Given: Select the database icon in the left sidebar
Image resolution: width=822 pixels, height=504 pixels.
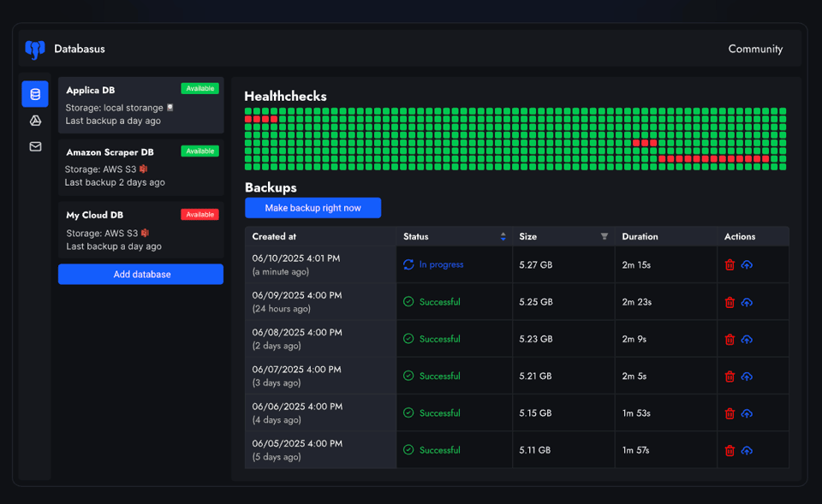Looking at the screenshot, I should click(34, 93).
